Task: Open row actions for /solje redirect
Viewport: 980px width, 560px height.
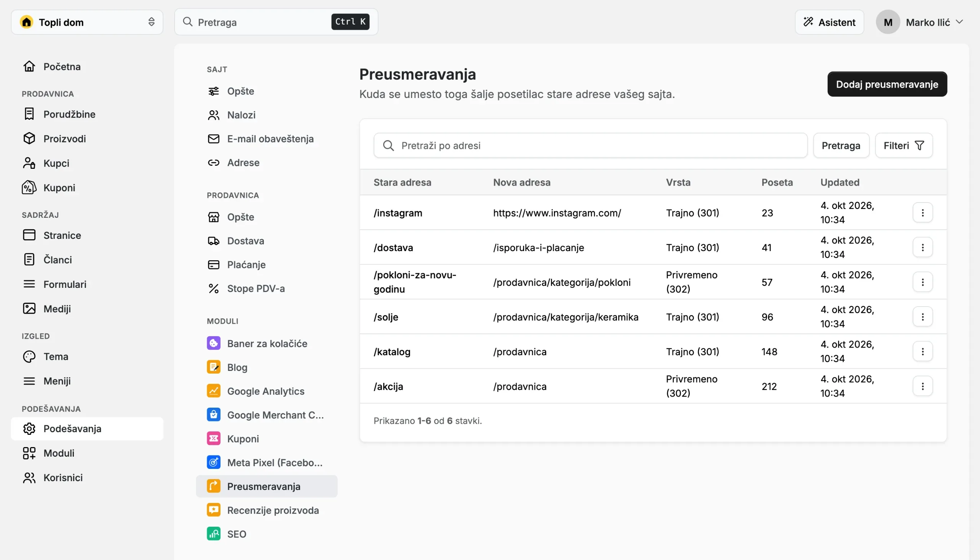Action: tap(922, 317)
